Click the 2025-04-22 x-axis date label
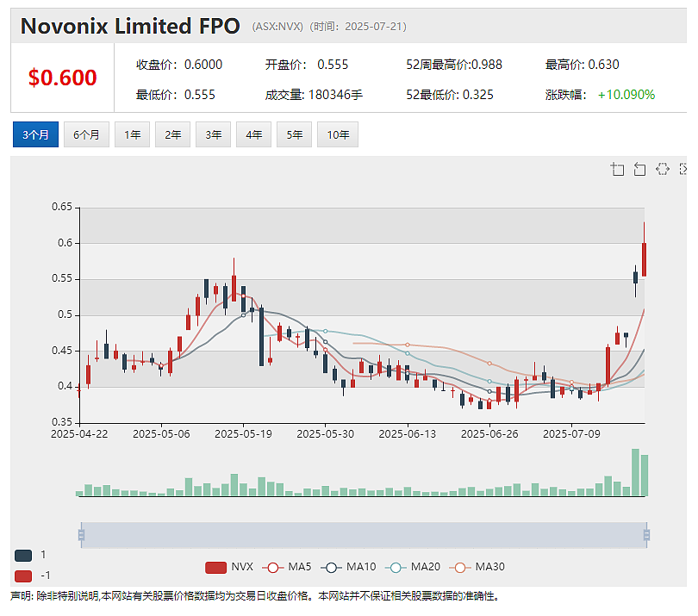 [79, 434]
